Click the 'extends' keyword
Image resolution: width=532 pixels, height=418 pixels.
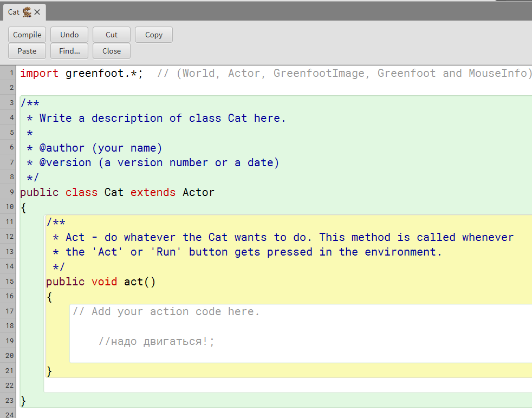pos(153,192)
